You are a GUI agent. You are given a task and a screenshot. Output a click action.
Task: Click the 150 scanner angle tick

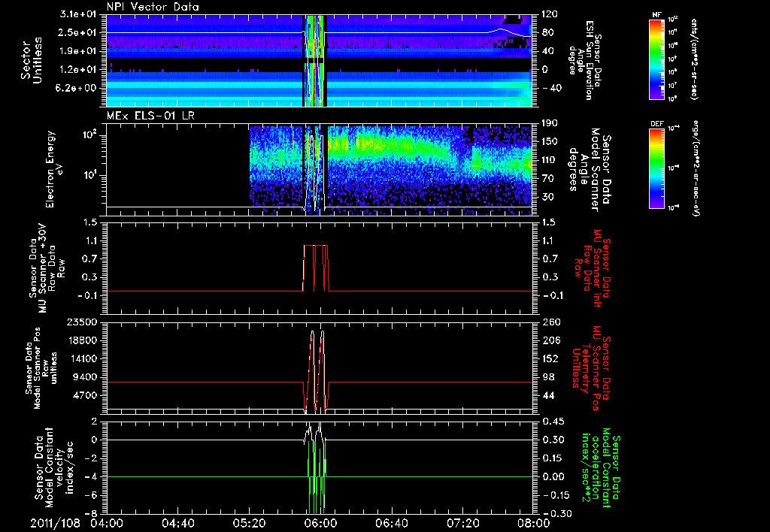pyautogui.click(x=550, y=142)
